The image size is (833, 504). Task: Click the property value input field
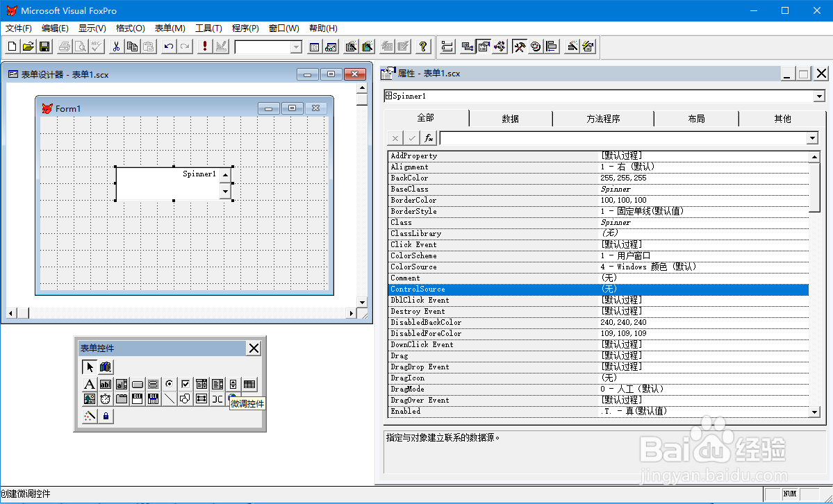[x=623, y=138]
